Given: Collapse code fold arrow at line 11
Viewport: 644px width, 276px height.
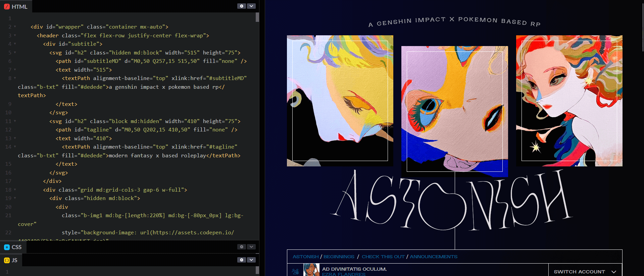Looking at the screenshot, I should click(15, 121).
